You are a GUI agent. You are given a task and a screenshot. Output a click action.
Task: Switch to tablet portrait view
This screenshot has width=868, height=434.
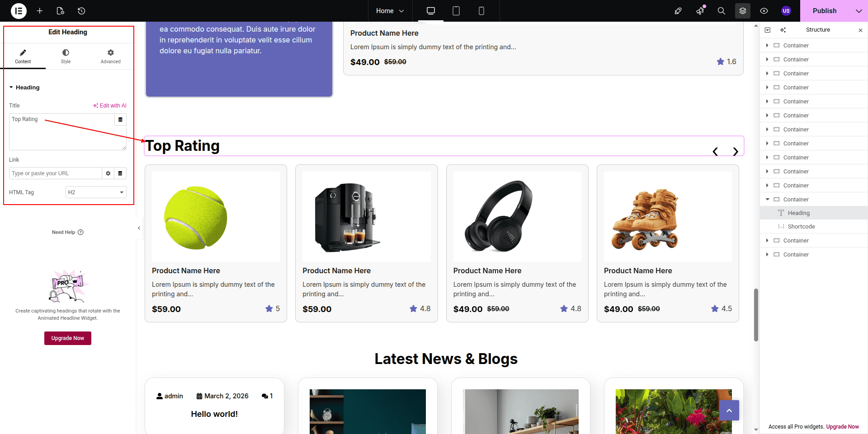tap(456, 11)
